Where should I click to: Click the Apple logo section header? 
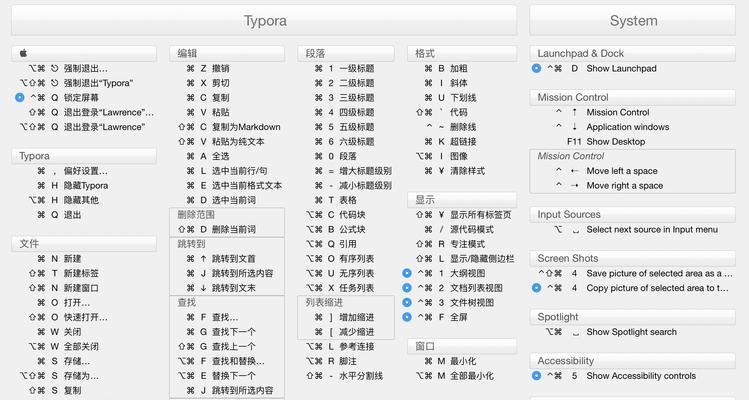click(84, 54)
